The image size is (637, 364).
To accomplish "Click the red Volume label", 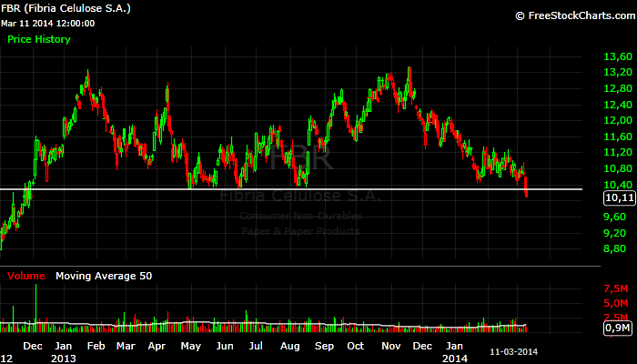I will (x=26, y=276).
